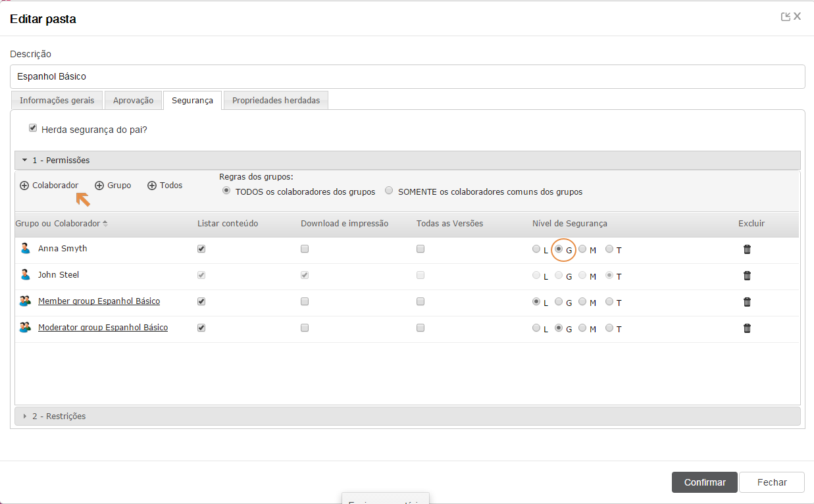Go to Propriedades herdadas tab
This screenshot has width=814, height=504.
pyautogui.click(x=276, y=101)
